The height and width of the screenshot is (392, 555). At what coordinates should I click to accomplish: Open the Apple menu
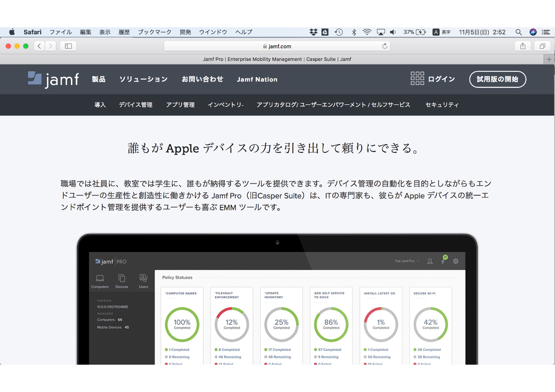[x=12, y=32]
